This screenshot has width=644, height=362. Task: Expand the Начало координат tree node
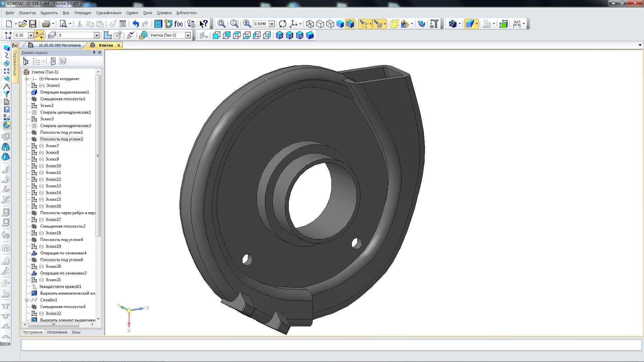(26, 79)
